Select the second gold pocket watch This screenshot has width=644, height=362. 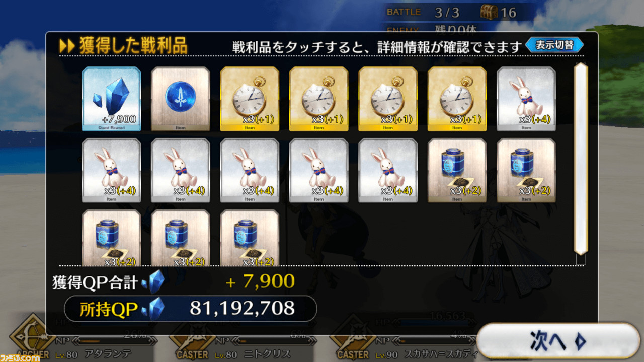coord(318,99)
